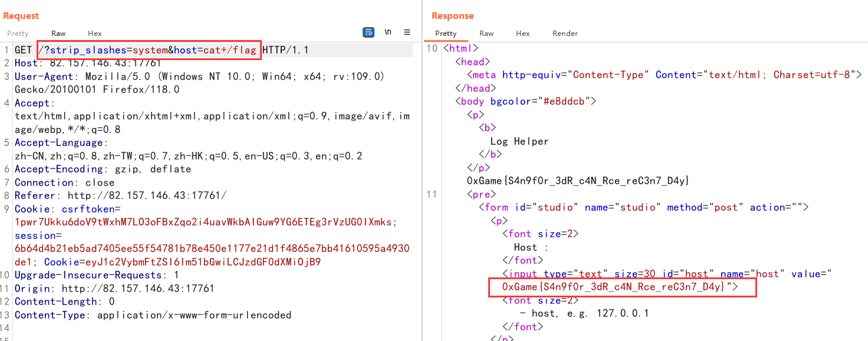Click 'Log Helper' text in response
Image resolution: width=868 pixels, height=341 pixels.
(x=520, y=141)
